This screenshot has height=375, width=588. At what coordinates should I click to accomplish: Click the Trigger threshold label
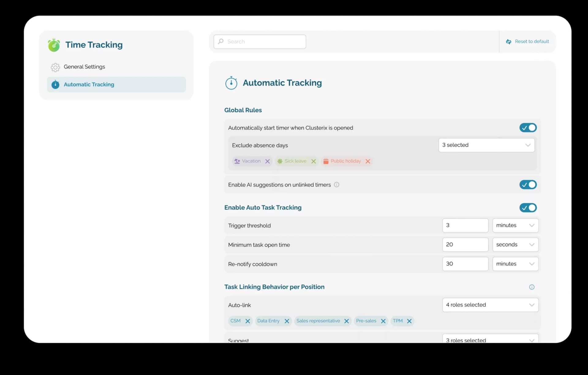tap(249, 226)
